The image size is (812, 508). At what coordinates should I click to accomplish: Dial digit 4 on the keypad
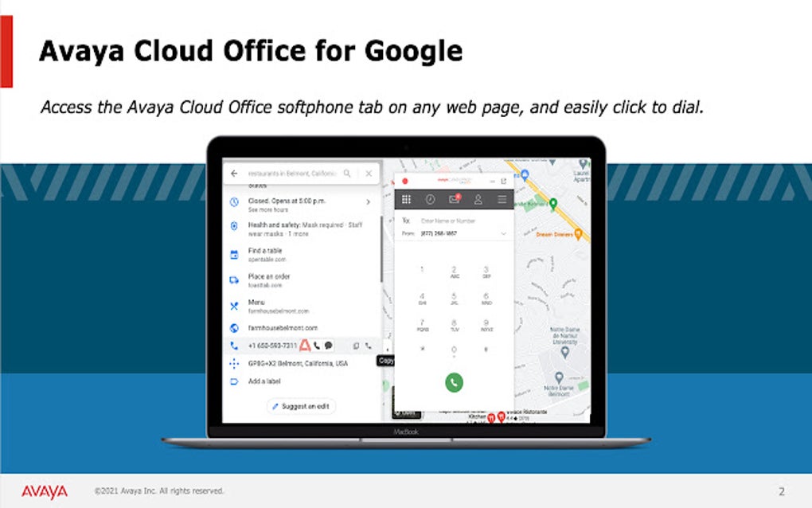pos(422,299)
